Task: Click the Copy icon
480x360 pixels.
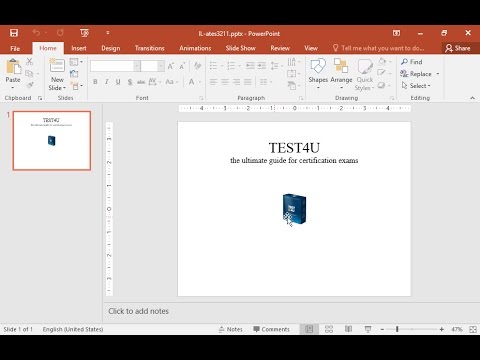Action: [x=29, y=73]
